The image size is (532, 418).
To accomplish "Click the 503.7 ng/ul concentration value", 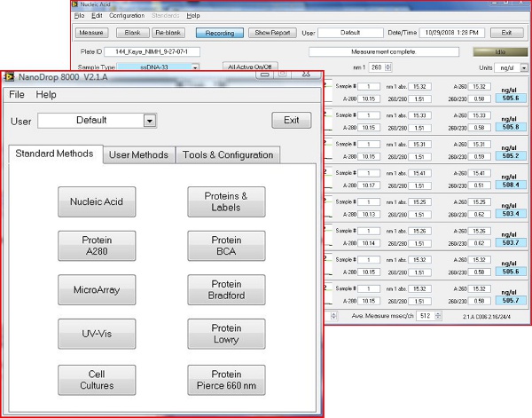I will point(511,242).
